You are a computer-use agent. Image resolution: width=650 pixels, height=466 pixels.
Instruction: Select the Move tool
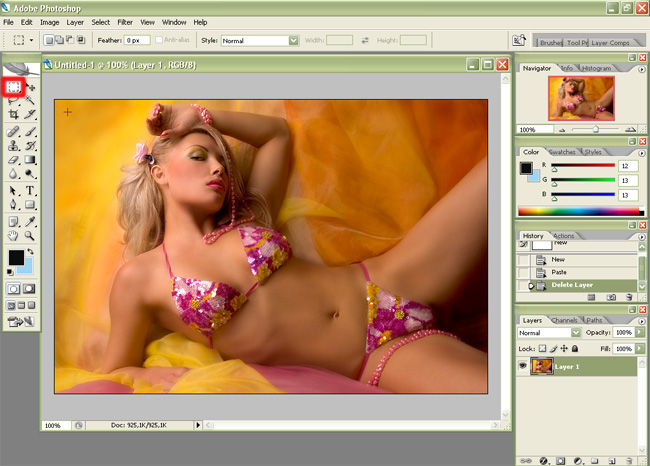click(x=31, y=87)
